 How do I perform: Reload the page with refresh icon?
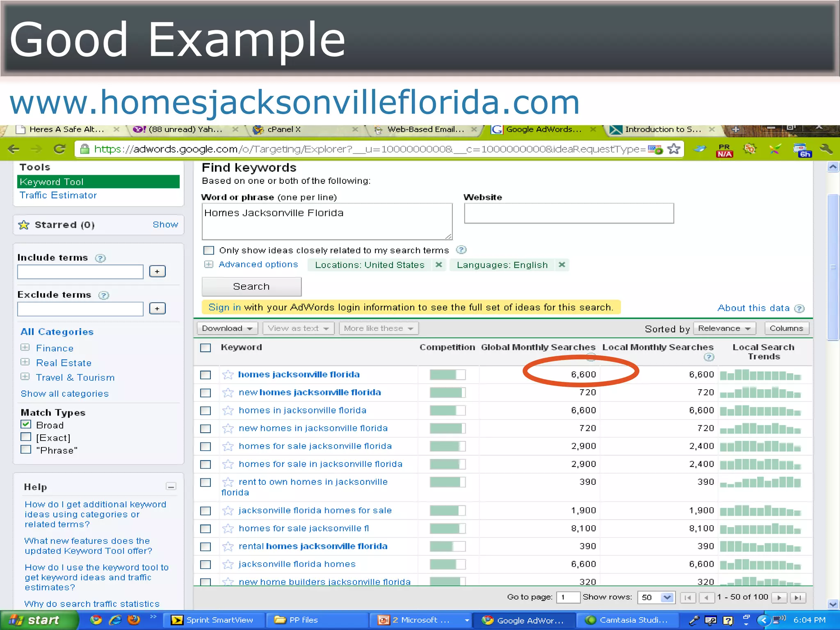point(59,149)
